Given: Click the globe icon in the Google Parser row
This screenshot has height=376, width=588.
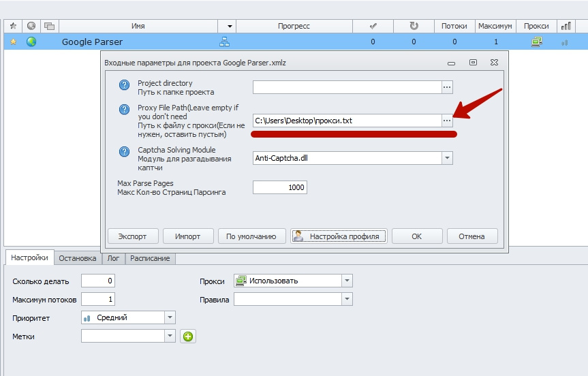Looking at the screenshot, I should tap(31, 42).
